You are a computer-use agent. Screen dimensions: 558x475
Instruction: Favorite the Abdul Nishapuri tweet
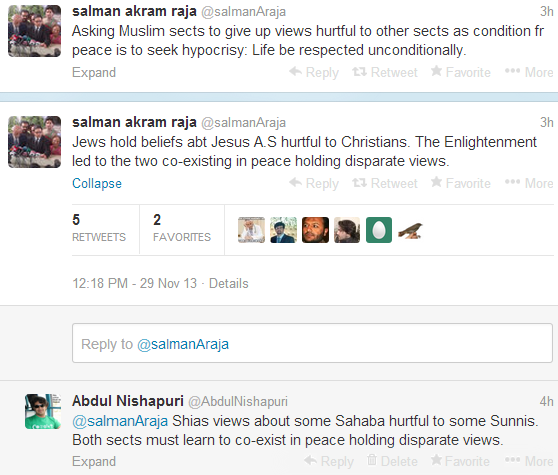460,461
